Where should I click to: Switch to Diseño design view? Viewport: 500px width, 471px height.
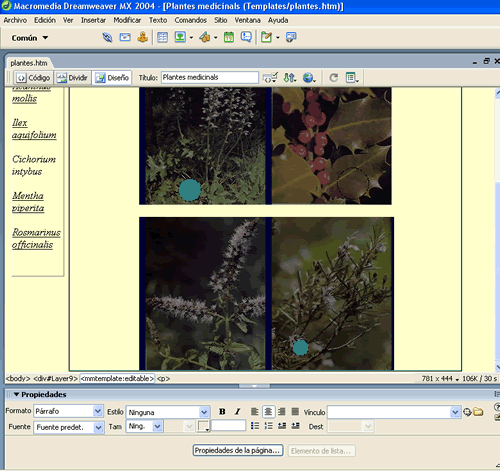click(x=112, y=78)
